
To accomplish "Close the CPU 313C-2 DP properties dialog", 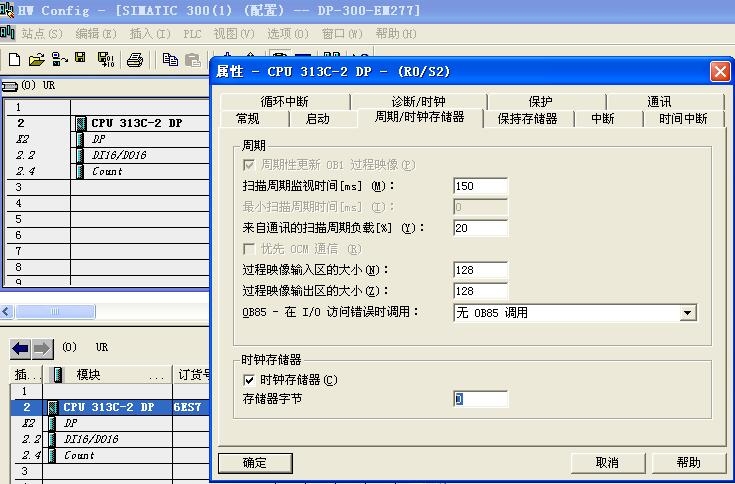I will coord(720,72).
